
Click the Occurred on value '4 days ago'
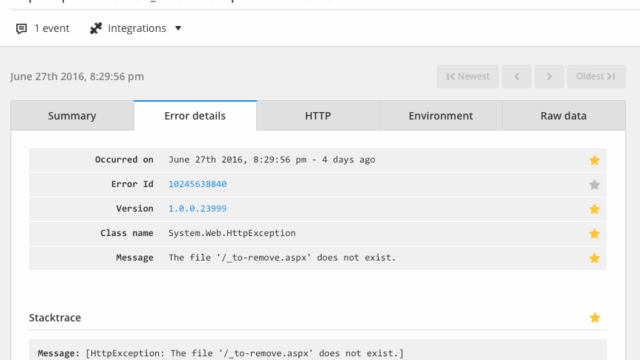tap(348, 160)
